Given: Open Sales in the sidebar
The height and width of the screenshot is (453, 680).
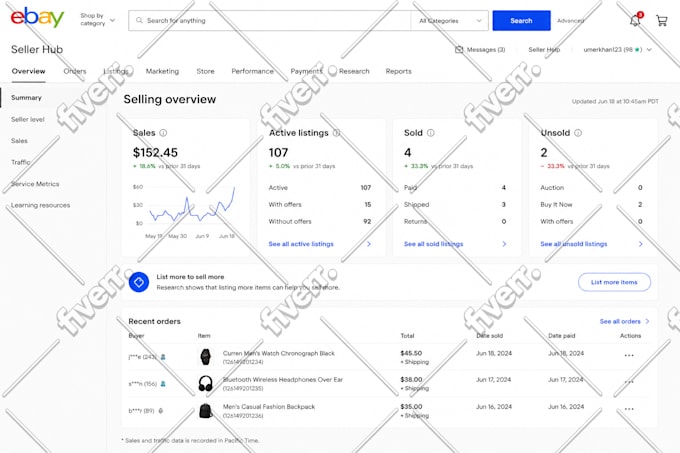Looking at the screenshot, I should click(x=19, y=141).
